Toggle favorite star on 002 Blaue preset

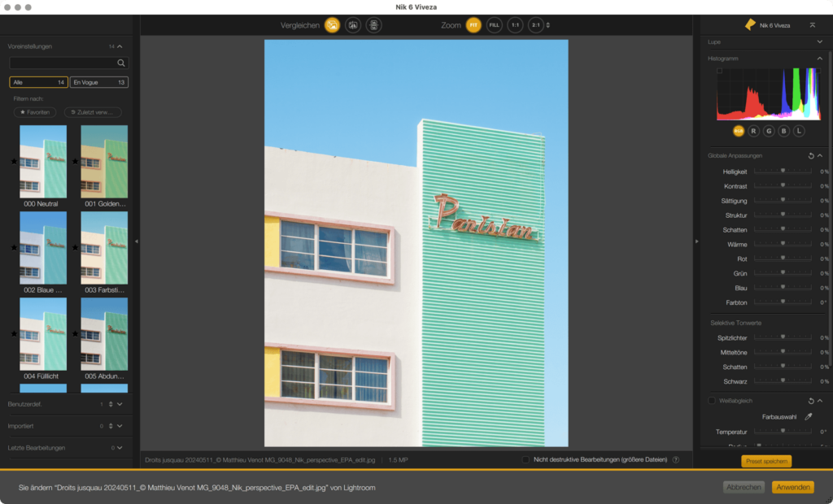(15, 247)
